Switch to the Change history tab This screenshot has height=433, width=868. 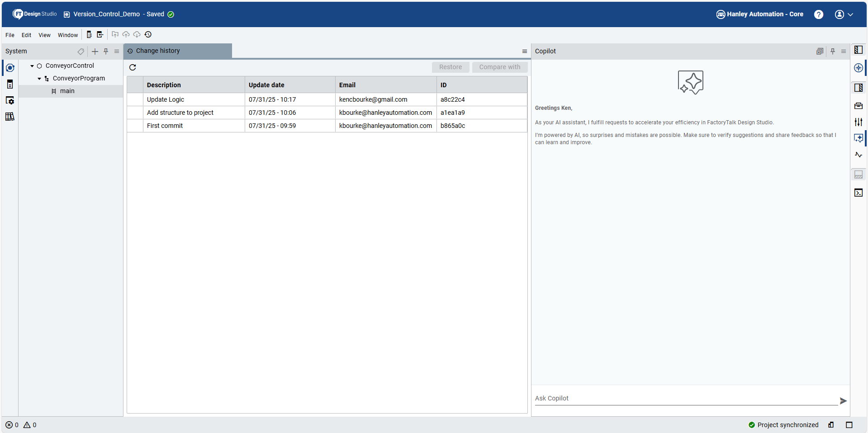click(178, 51)
